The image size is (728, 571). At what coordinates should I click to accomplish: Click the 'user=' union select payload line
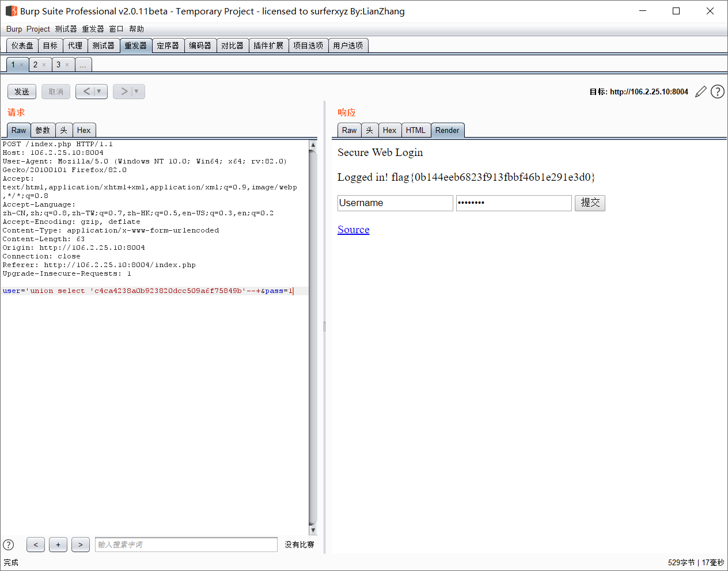(147, 291)
